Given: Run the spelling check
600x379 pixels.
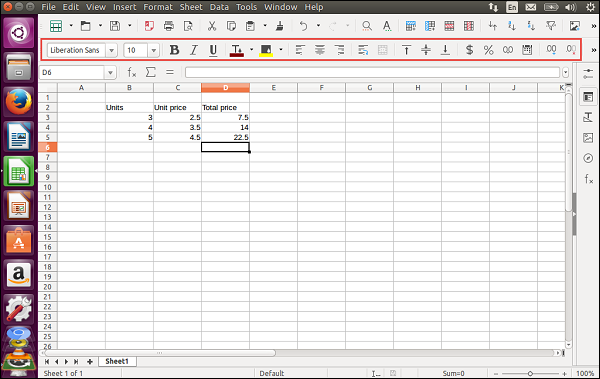Looking at the screenshot, I should [x=387, y=26].
